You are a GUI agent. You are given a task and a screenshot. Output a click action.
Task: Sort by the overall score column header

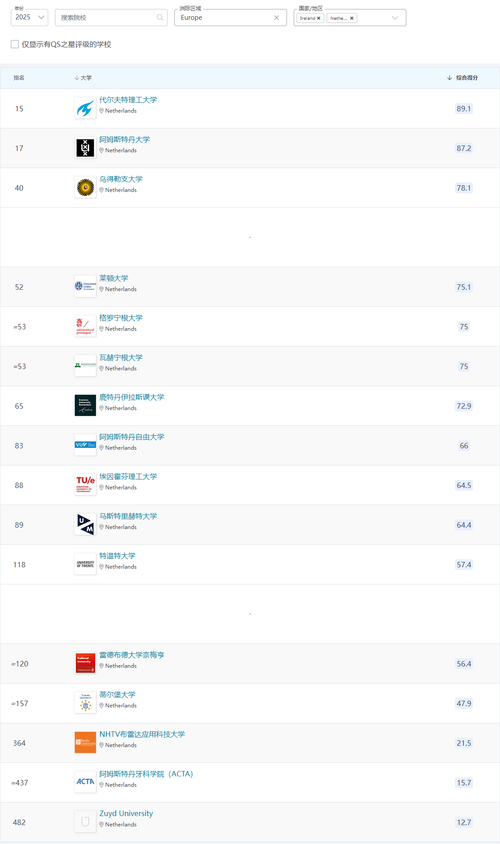[463, 78]
